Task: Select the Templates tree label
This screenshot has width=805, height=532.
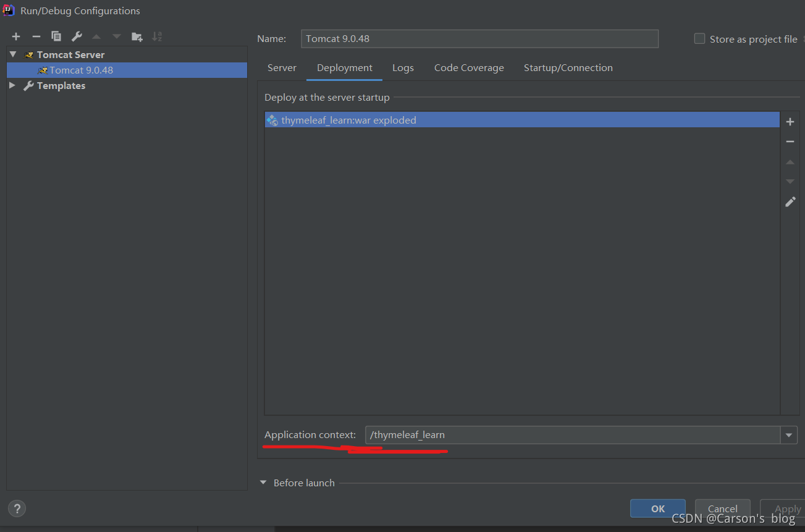Action: pos(61,86)
